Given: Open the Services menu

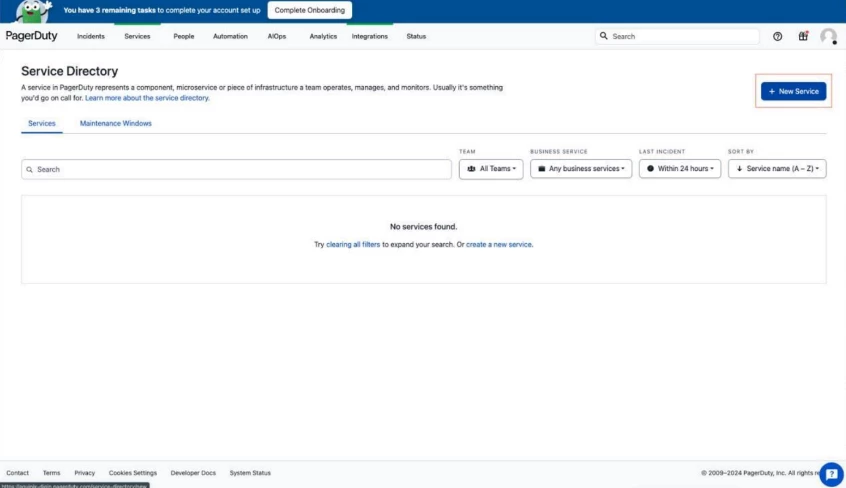Looking at the screenshot, I should coord(137,36).
